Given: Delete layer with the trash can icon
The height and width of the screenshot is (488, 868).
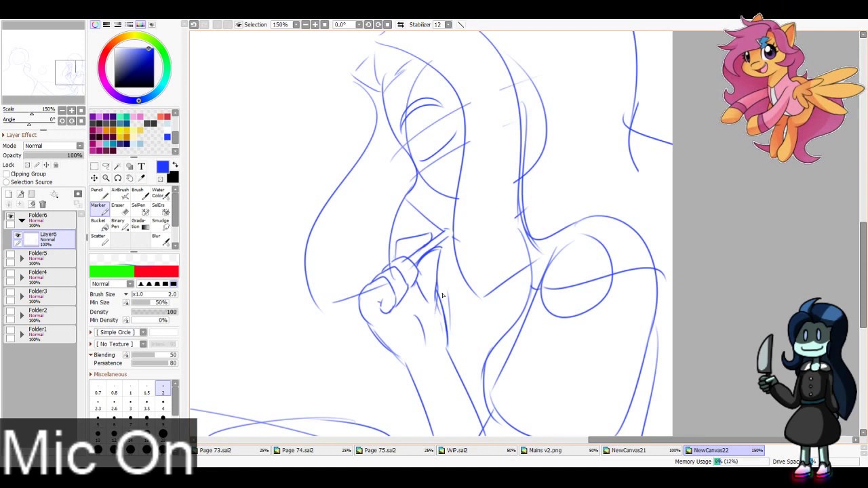Looking at the screenshot, I should pos(42,204).
